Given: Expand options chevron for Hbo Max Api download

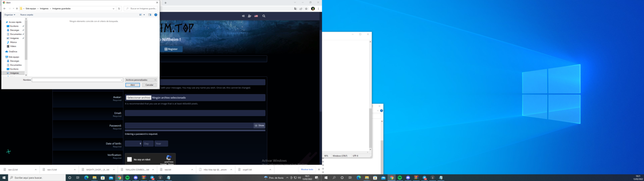Looking at the screenshot, I should click(x=231, y=170).
